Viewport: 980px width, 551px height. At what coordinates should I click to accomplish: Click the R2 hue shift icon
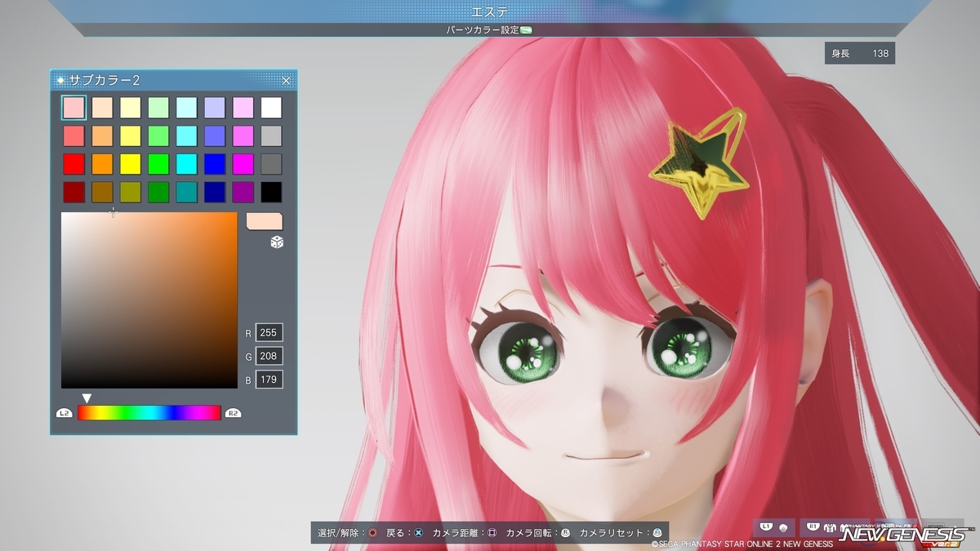click(234, 413)
